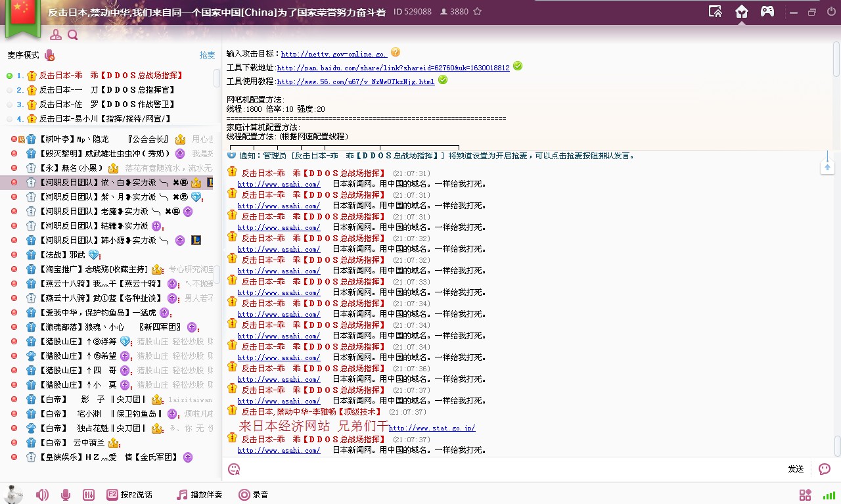The image size is (841, 504).
Task: Open the apps grid icon at bottom right
Action: (805, 495)
